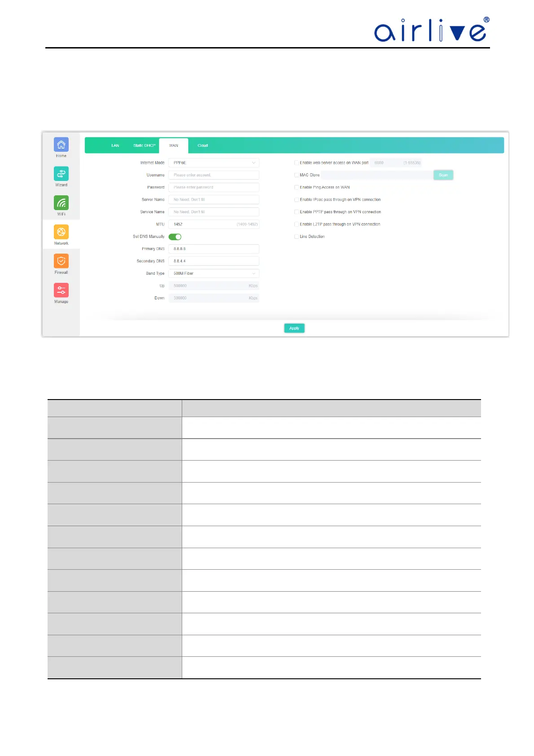Select the Network sidebar icon
The width and height of the screenshot is (534, 756).
[x=61, y=232]
